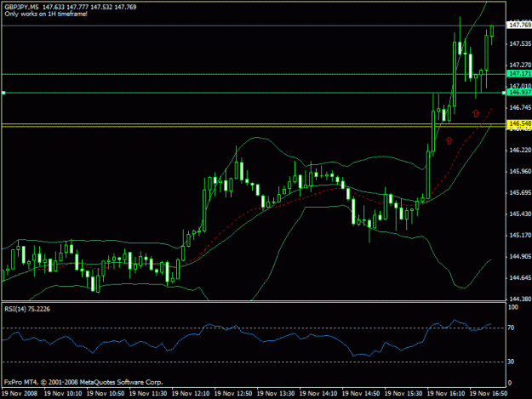
Task: Click the '19 Nov 10:50' time axis label
Action: pyautogui.click(x=106, y=394)
